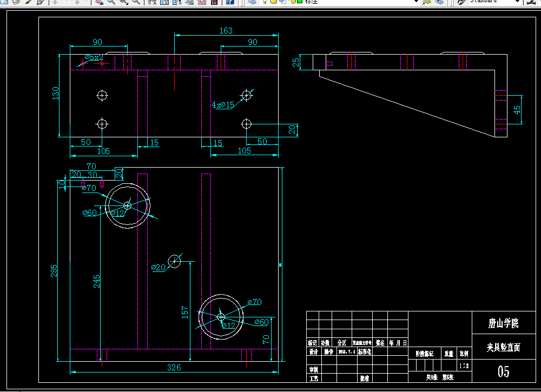
Task: Click the Zoom Window magnifier icon
Action: tap(123, 2)
